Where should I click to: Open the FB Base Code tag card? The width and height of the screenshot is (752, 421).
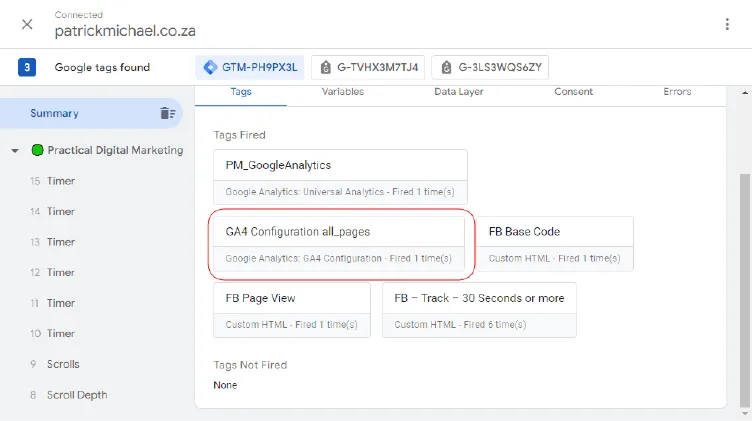554,244
